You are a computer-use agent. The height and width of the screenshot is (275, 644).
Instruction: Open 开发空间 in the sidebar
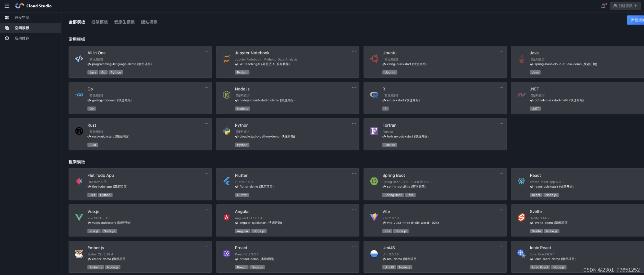coord(30,17)
